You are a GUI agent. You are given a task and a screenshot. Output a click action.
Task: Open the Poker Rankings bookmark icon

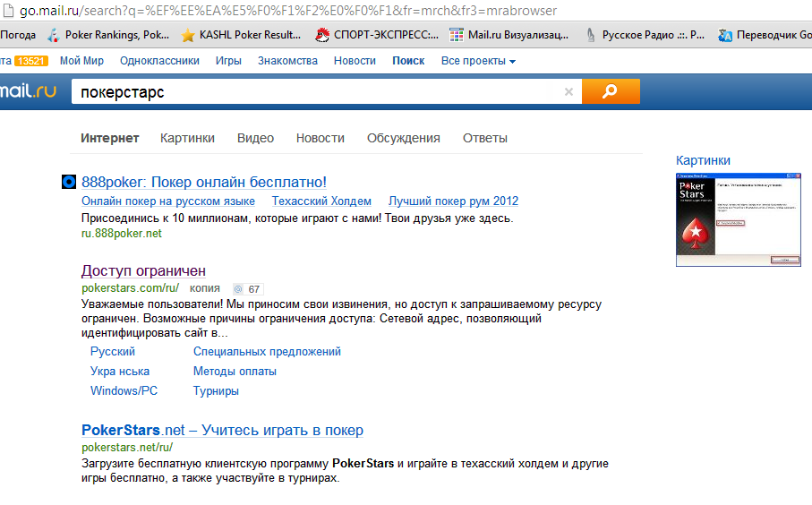coord(53,36)
